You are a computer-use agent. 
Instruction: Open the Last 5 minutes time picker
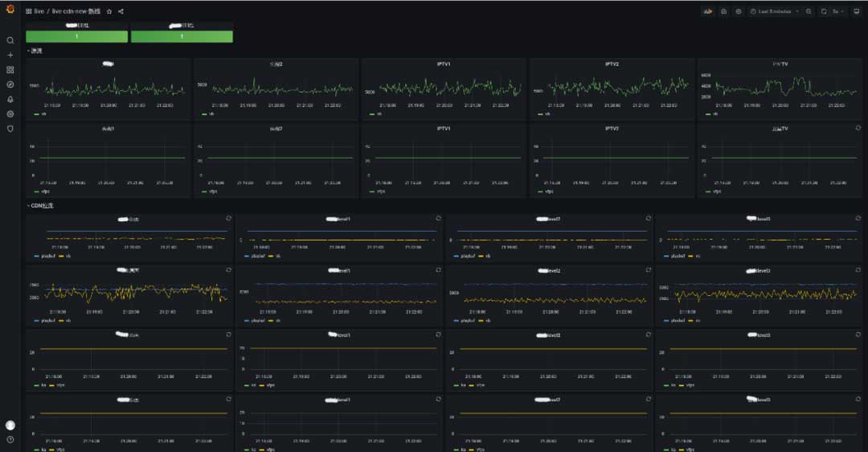pyautogui.click(x=774, y=11)
